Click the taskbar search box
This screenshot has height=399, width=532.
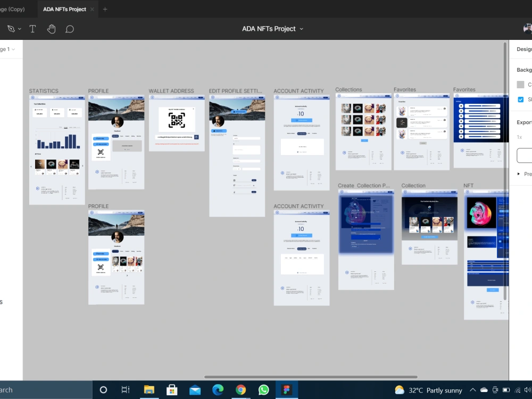pos(46,390)
